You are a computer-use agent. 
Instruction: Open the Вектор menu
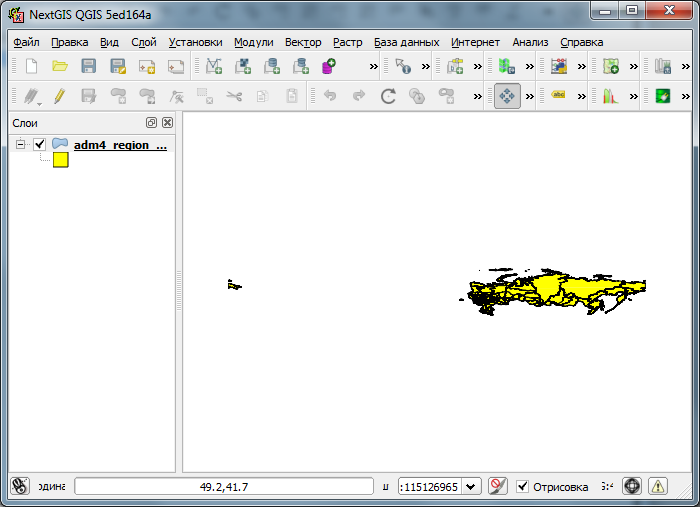[303, 42]
